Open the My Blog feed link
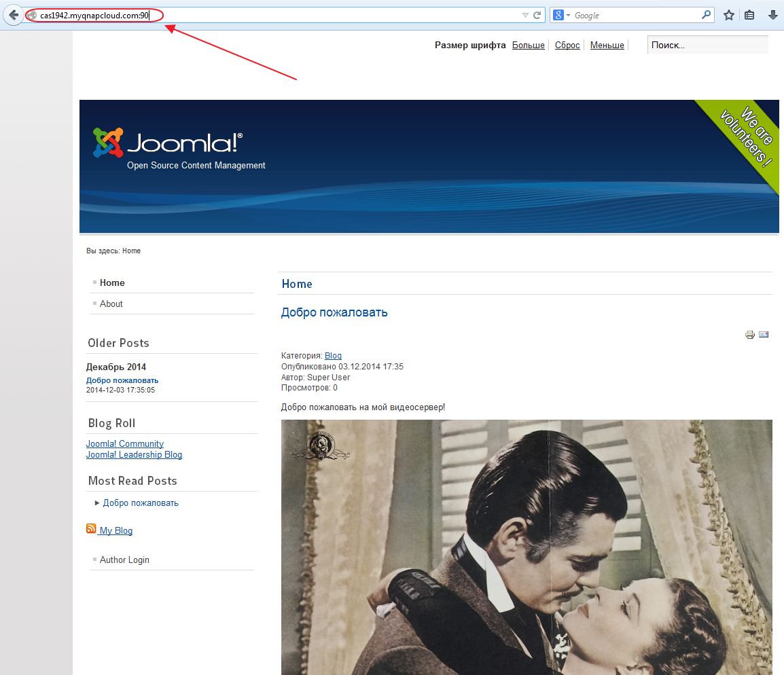Screen dimensions: 784x675 (x=116, y=530)
